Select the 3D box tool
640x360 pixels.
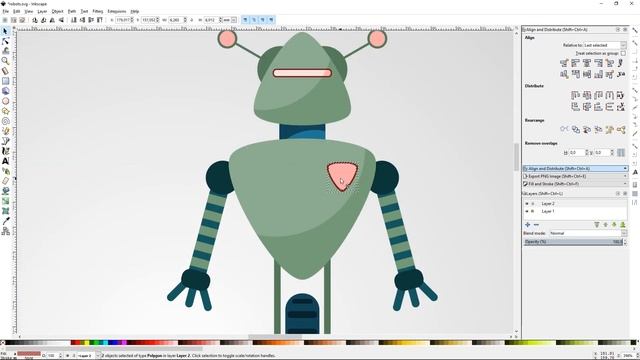[5, 91]
